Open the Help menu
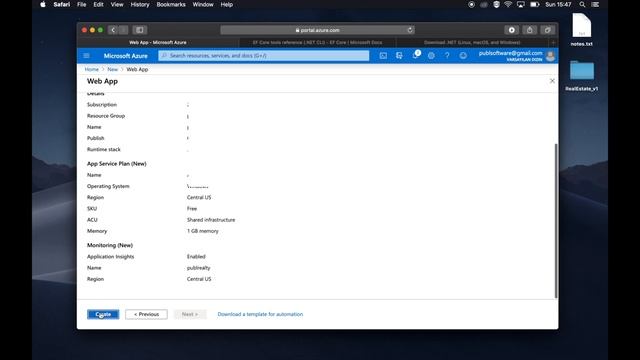Image resolution: width=640 pixels, height=360 pixels. click(227, 4)
